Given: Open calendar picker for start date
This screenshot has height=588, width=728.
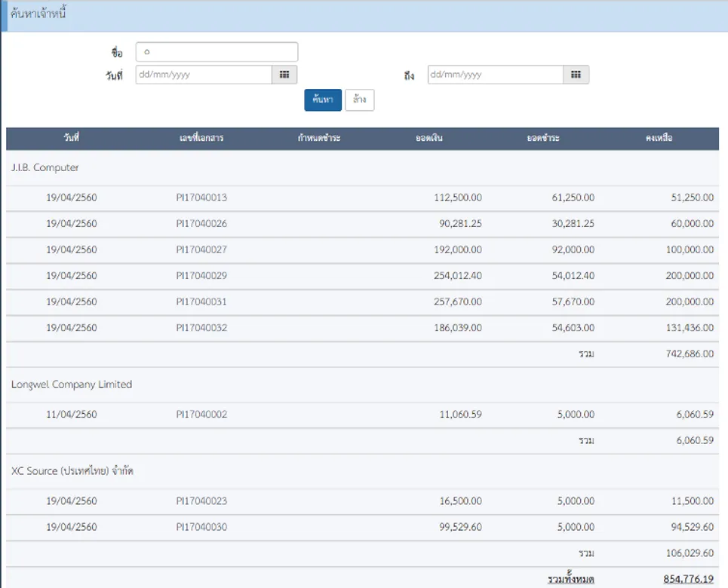Looking at the screenshot, I should [x=284, y=75].
